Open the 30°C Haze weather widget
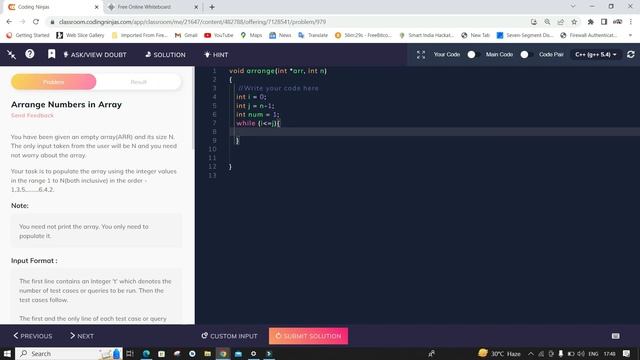640x360 pixels. pyautogui.click(x=500, y=353)
